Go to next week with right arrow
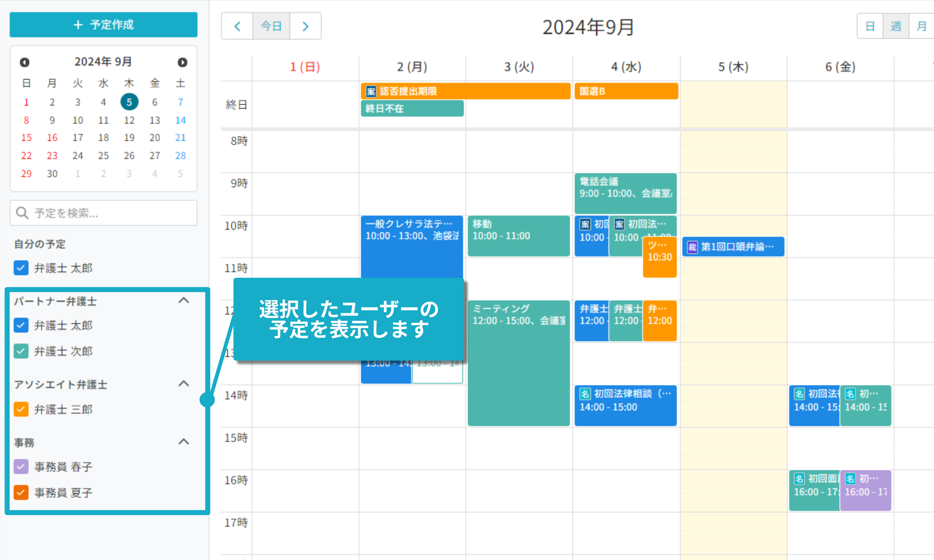Image resolution: width=934 pixels, height=560 pixels. [305, 26]
